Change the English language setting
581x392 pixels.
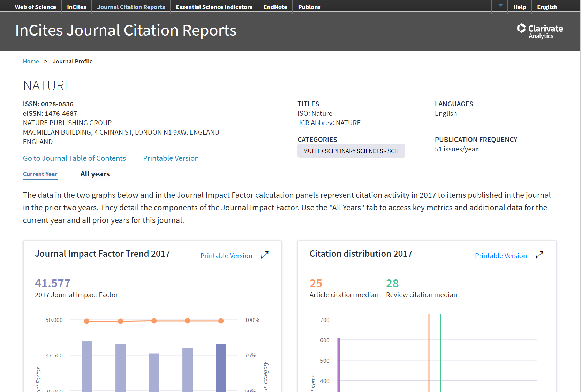tap(547, 7)
